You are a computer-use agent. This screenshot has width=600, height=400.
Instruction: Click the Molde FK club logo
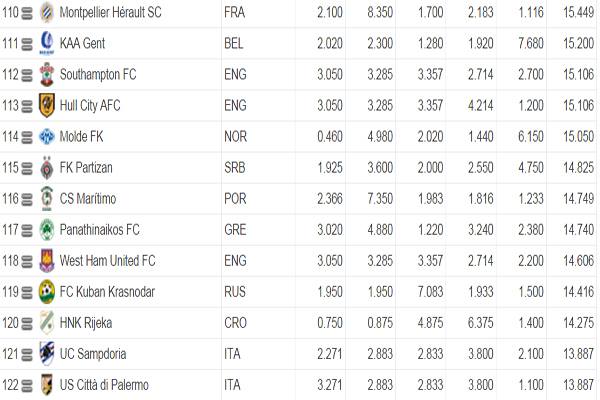tap(46, 137)
